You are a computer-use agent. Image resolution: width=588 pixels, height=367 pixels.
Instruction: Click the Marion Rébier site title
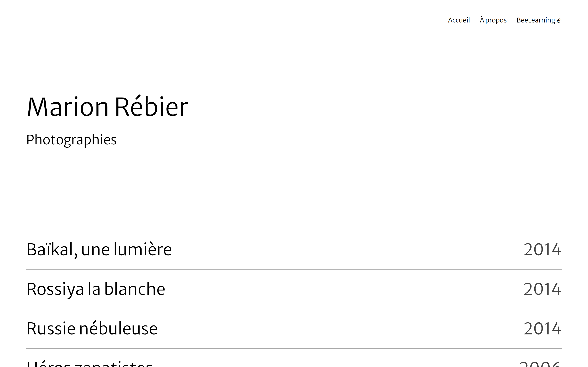107,107
